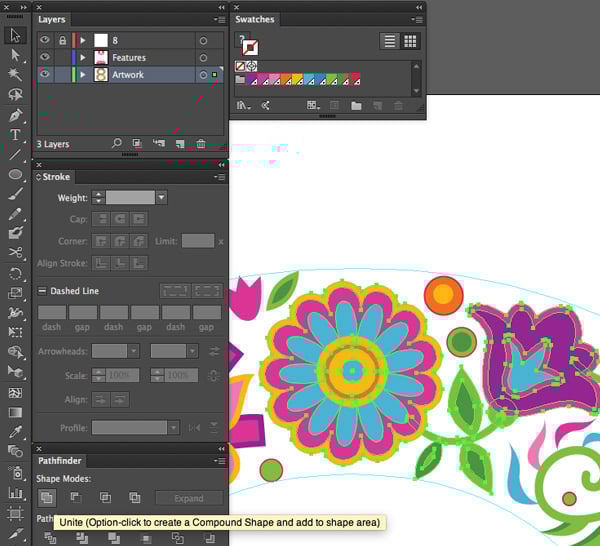Select the Lasso tool

15,94
